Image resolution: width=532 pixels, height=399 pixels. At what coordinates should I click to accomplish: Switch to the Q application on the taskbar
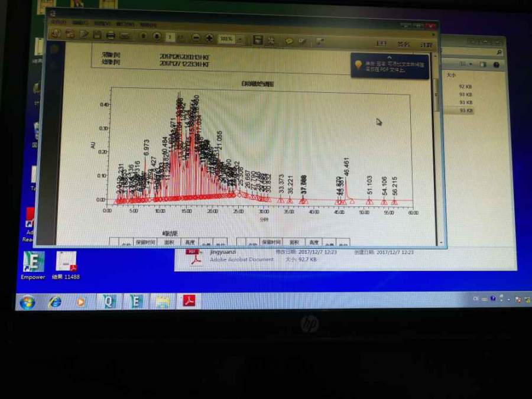click(x=109, y=301)
